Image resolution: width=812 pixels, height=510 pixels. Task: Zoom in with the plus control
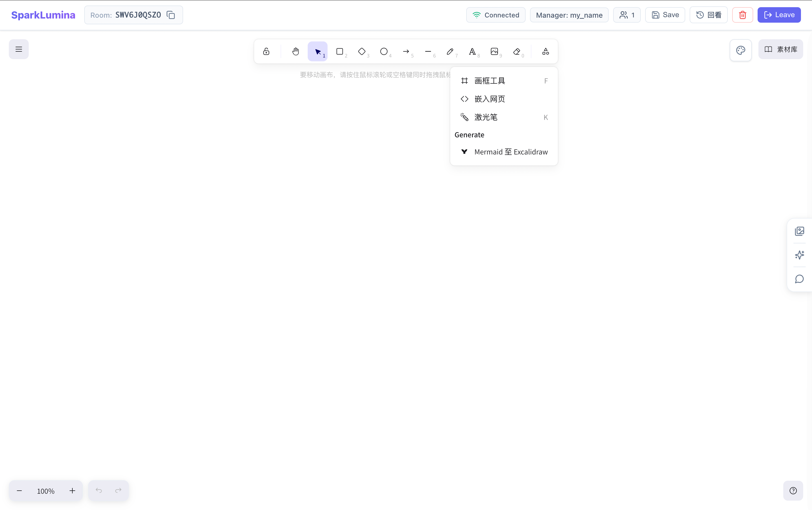[x=72, y=491]
